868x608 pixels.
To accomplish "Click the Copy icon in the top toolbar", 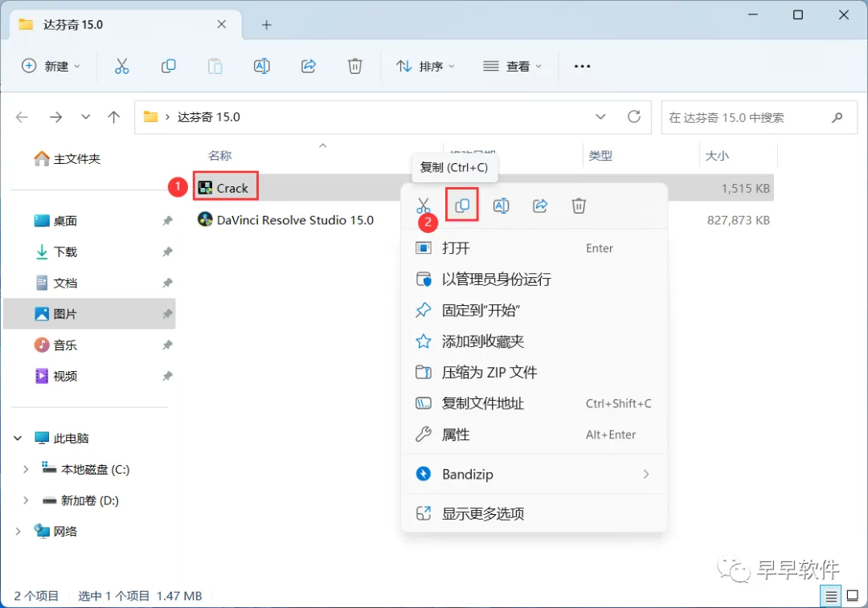I will pos(168,67).
